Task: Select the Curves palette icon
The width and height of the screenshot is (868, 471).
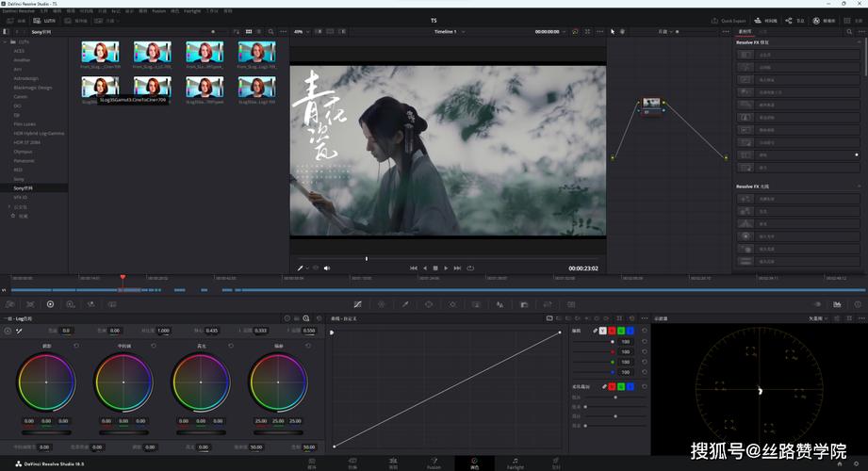Action: 357,304
